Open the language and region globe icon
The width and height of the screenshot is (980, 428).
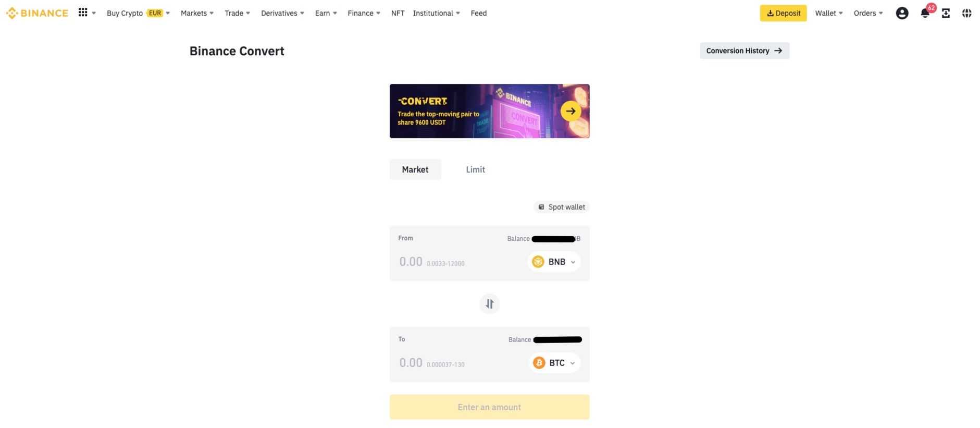[x=967, y=11]
